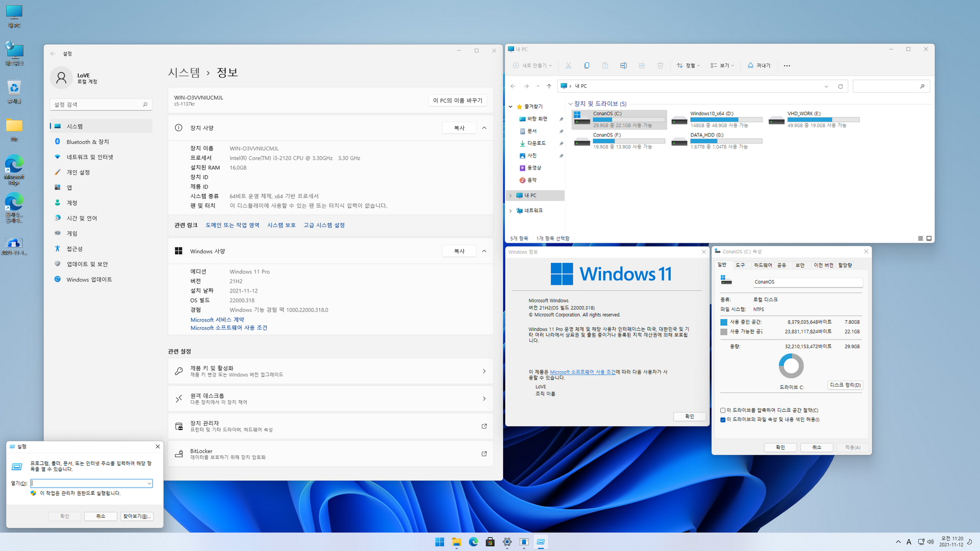Viewport: 980px width, 551px height.
Task: Click 디스크 정리 button in properties
Action: (845, 385)
